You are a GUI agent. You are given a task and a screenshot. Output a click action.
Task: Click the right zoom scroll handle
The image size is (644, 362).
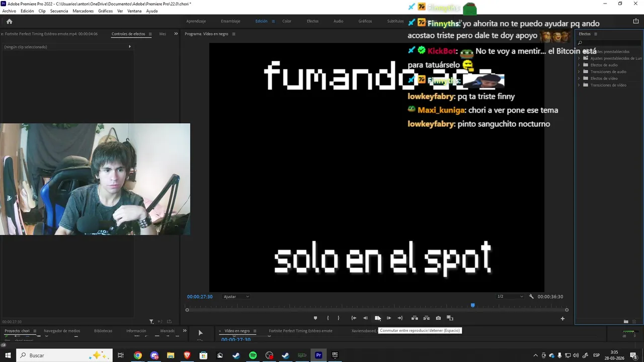(567, 310)
